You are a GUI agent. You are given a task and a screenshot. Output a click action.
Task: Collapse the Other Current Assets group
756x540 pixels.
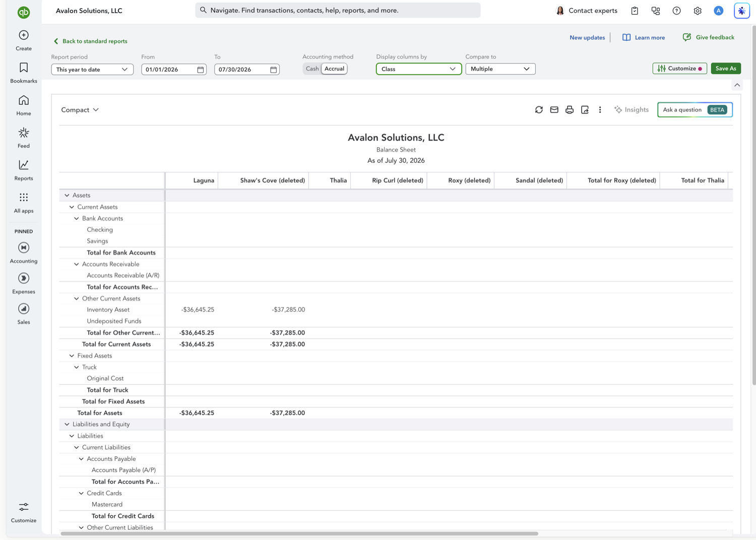[77, 298]
